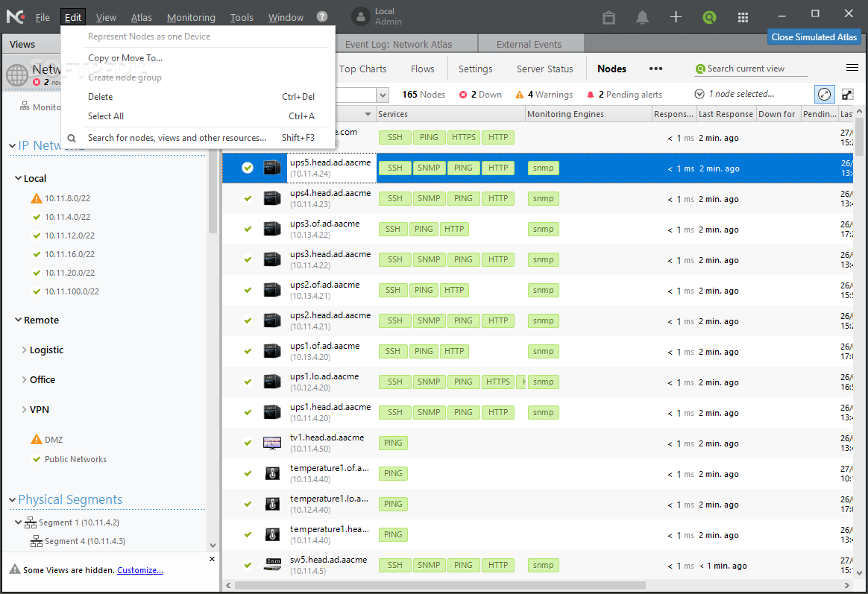Viewport: 868px width, 594px height.
Task: Click status check of temperature1.lo.a... row
Action: click(248, 504)
